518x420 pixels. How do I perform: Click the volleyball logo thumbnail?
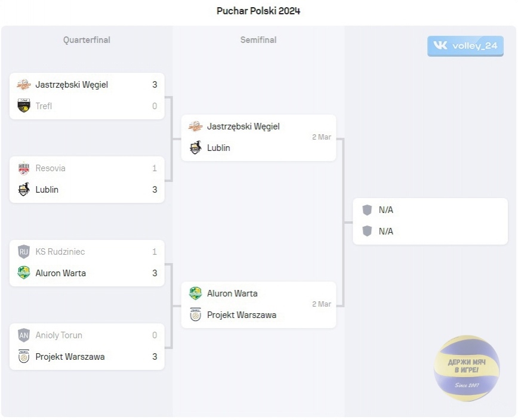(x=467, y=368)
